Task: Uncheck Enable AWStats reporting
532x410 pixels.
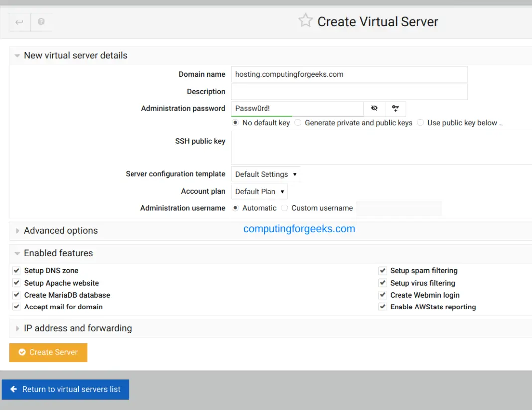Action: 382,307
